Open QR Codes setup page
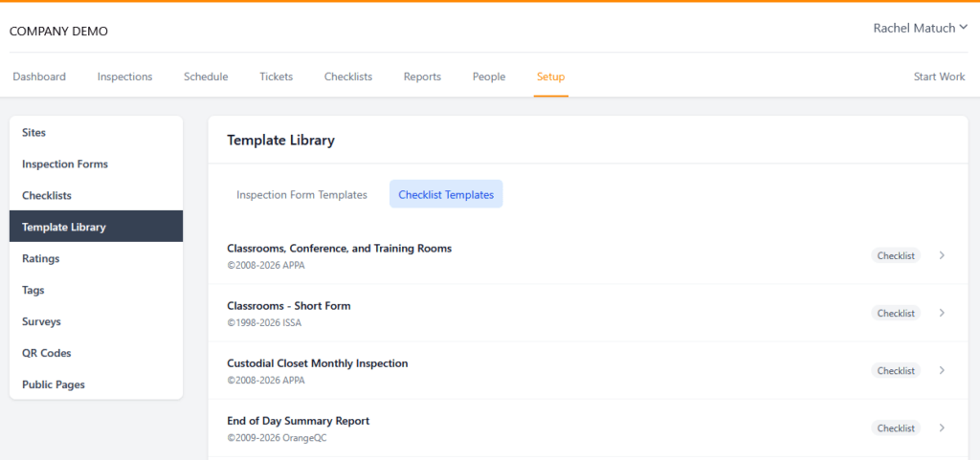The width and height of the screenshot is (980, 460). pyautogui.click(x=47, y=353)
